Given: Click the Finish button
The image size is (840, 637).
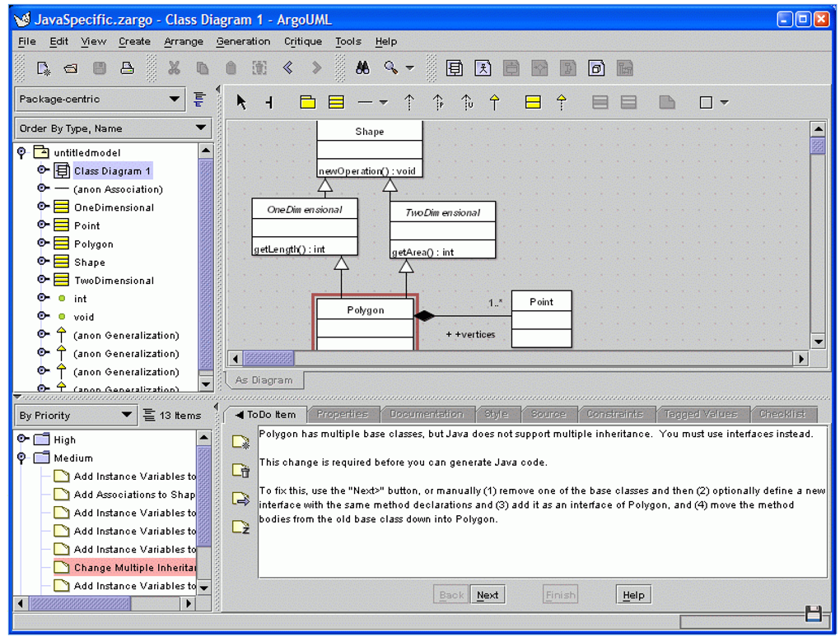Looking at the screenshot, I should (560, 595).
